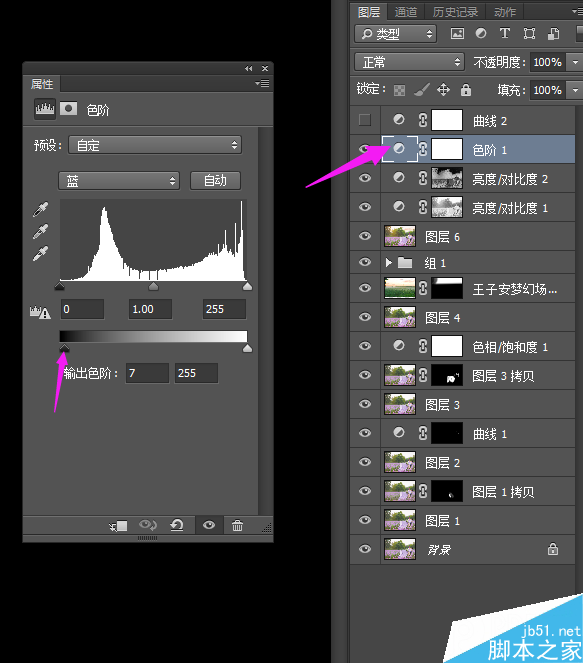Image resolution: width=583 pixels, height=663 pixels.
Task: Click the midtone input field 1.00
Action: click(x=150, y=309)
